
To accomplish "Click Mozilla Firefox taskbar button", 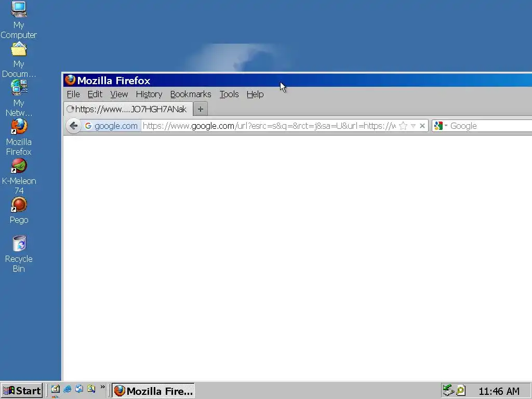I will click(x=153, y=391).
